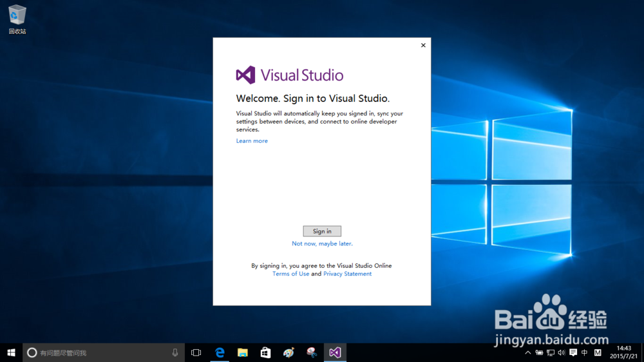Click the Sign in button
Screen dimensions: 644x362
pyautogui.click(x=322, y=231)
